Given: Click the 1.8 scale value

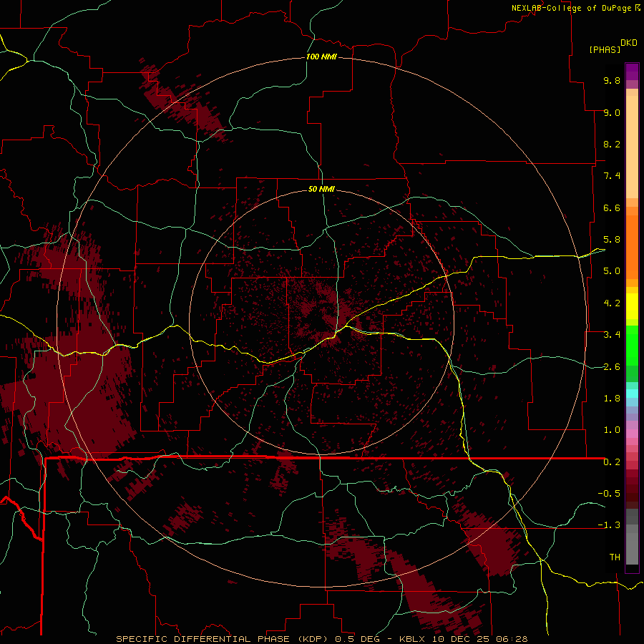Looking at the screenshot, I should (612, 399).
